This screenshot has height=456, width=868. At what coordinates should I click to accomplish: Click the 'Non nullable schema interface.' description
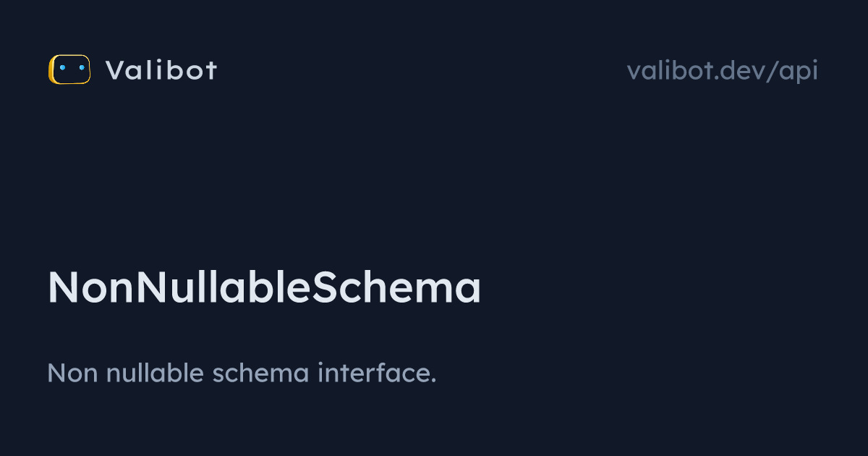242,373
